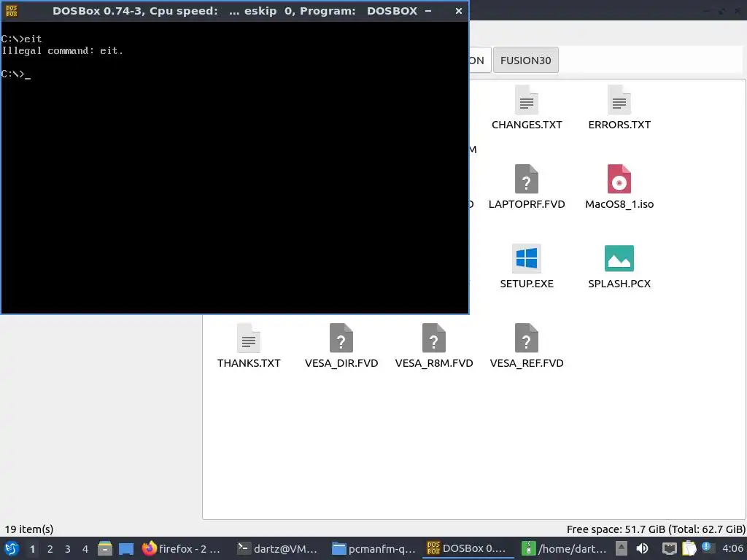Click the show desktop icon in taskbar
747x560 pixels.
[x=126, y=549]
